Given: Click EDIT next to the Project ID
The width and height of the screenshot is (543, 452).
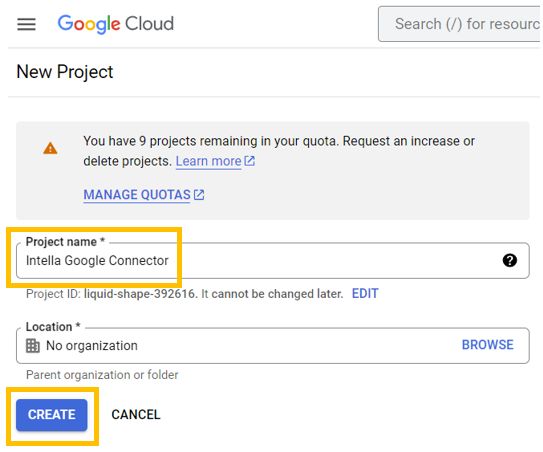Looking at the screenshot, I should point(365,294).
